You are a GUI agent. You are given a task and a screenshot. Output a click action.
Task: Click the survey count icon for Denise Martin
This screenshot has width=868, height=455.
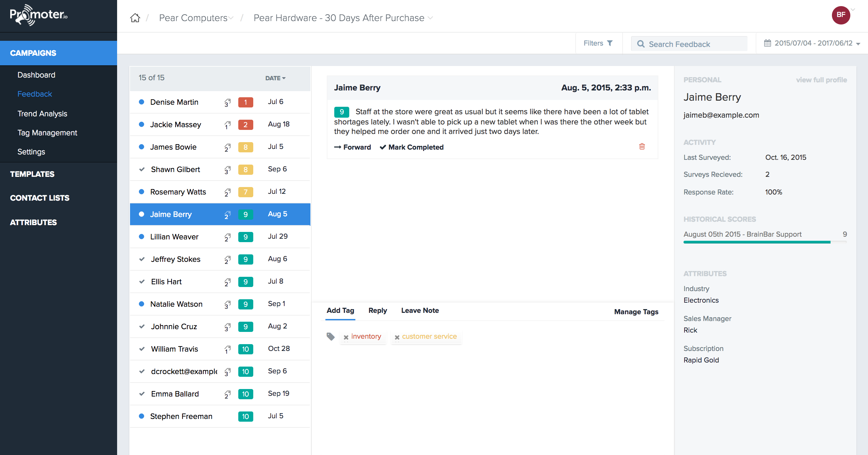click(x=227, y=102)
